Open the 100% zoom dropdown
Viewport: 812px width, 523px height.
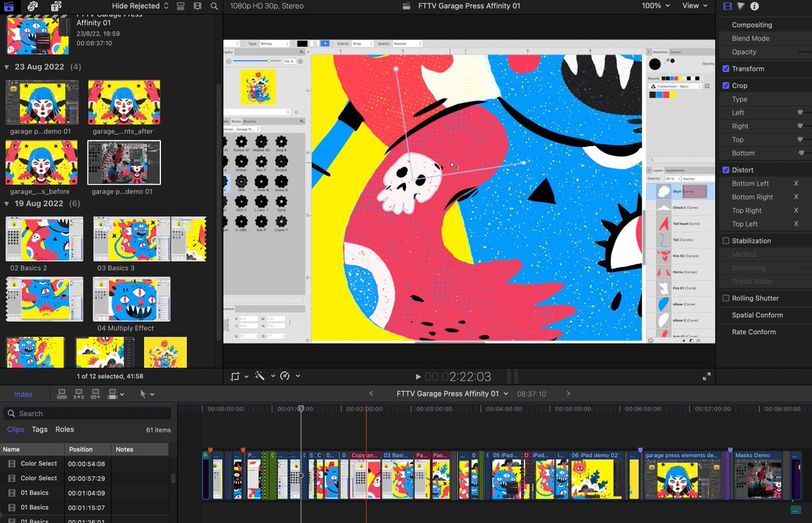[656, 5]
